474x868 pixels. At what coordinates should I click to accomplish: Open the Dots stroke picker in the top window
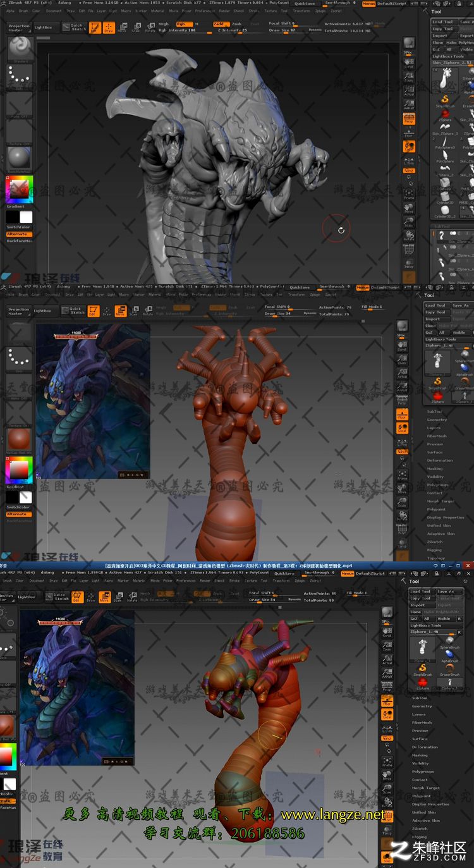pyautogui.click(x=20, y=77)
